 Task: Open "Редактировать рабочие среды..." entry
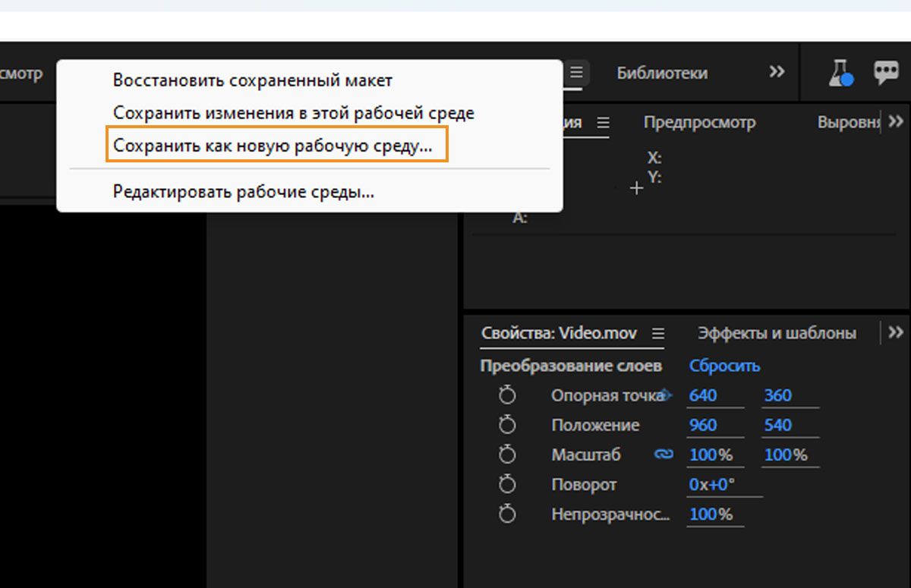[244, 192]
